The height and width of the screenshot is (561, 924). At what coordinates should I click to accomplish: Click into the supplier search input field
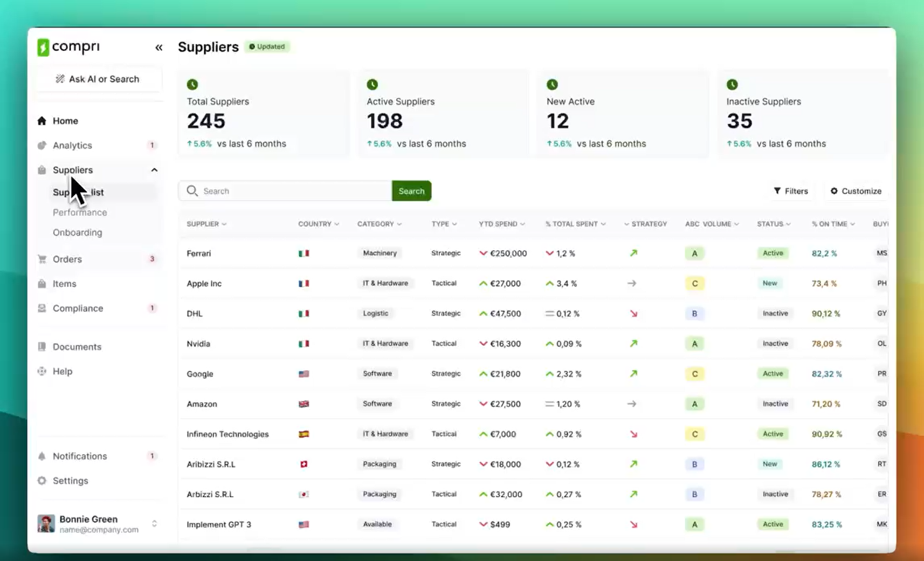(285, 191)
